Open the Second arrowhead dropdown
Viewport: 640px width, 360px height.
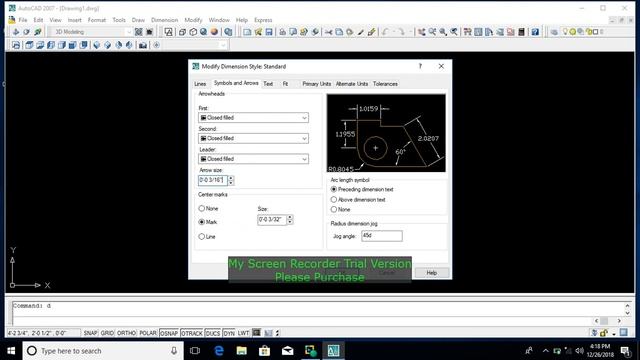point(253,138)
